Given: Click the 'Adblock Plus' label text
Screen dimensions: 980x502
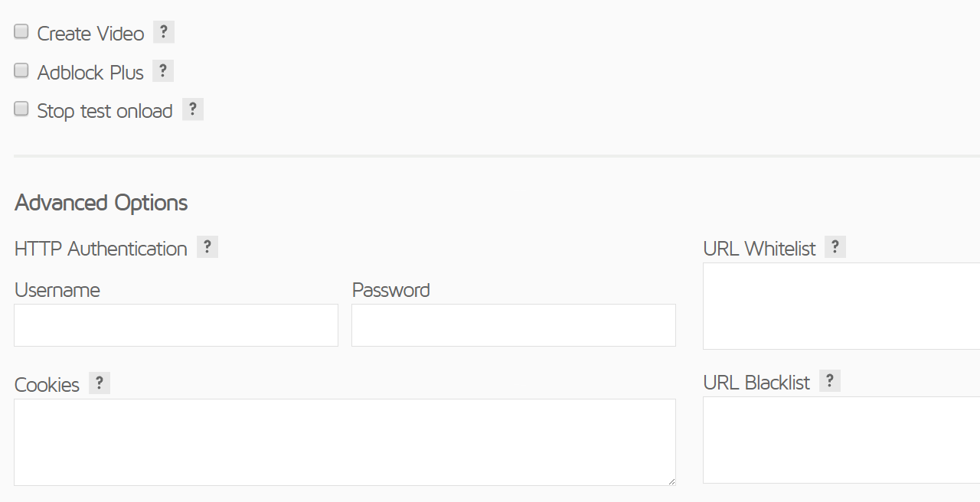Looking at the screenshot, I should (x=90, y=73).
